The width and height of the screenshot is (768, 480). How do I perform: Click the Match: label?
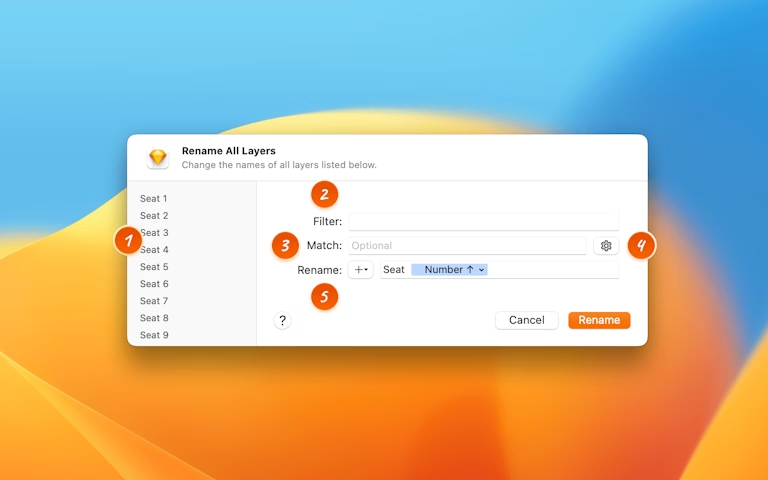click(324, 245)
